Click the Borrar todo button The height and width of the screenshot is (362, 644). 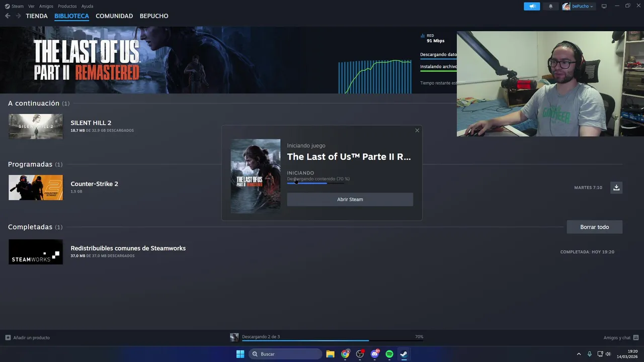coord(595,227)
